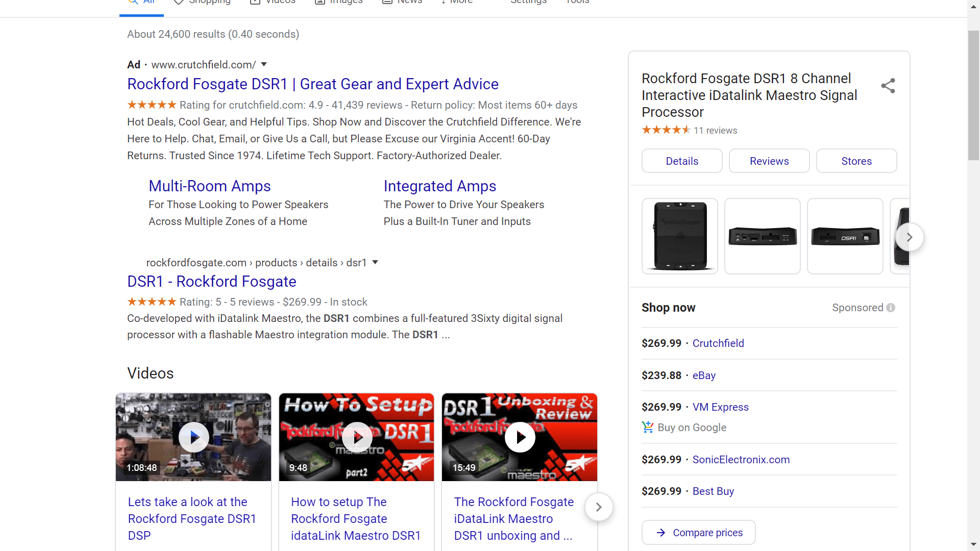980x551 pixels.
Task: Open the eBay $239.88 store link
Action: [704, 375]
